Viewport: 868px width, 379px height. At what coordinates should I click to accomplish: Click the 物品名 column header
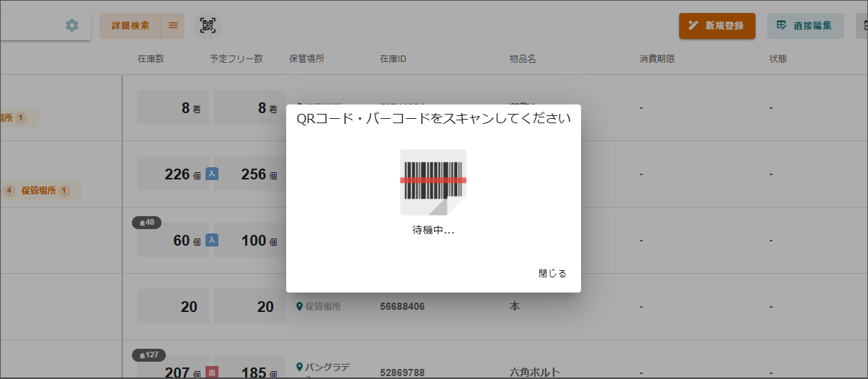523,59
